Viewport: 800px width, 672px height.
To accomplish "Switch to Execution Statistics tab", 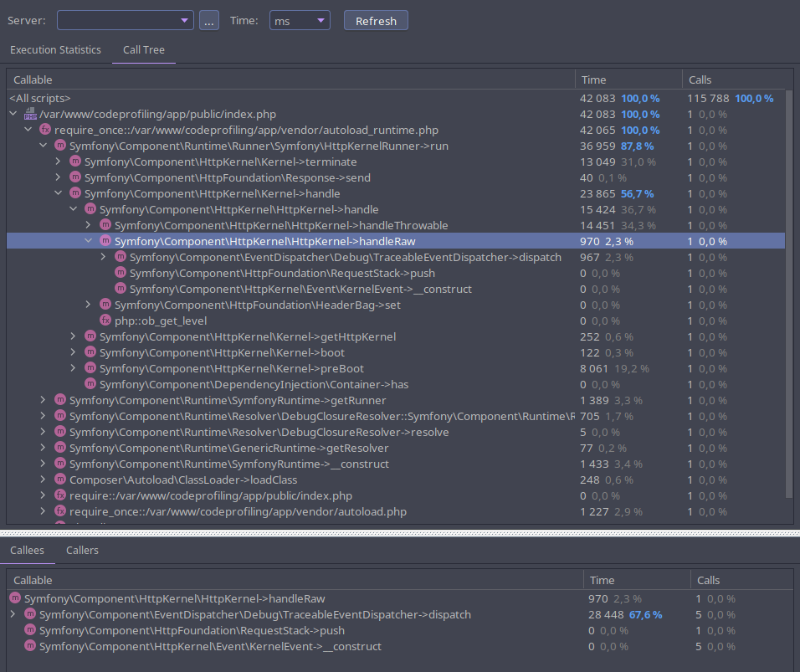I will tap(55, 50).
